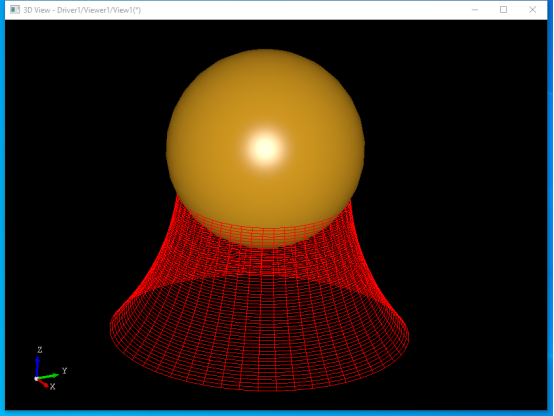Click the bottom rim of the red wireframe
The height and width of the screenshot is (416, 554).
pos(260,388)
